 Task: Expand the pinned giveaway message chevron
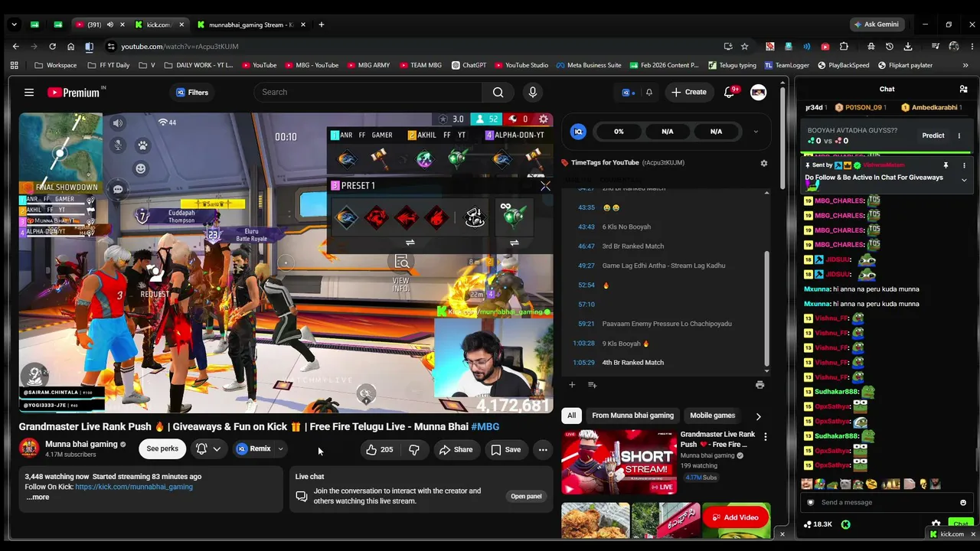click(964, 180)
